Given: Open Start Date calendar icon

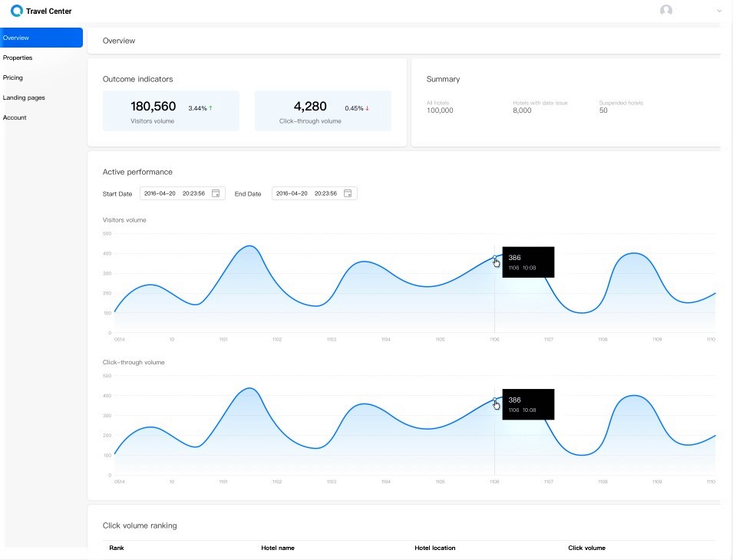Looking at the screenshot, I should point(216,193).
